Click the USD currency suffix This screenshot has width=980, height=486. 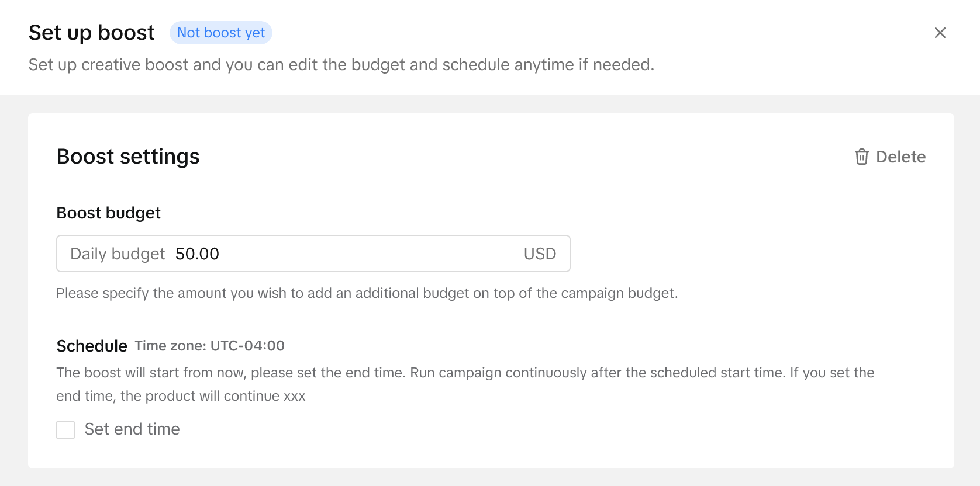(x=540, y=254)
